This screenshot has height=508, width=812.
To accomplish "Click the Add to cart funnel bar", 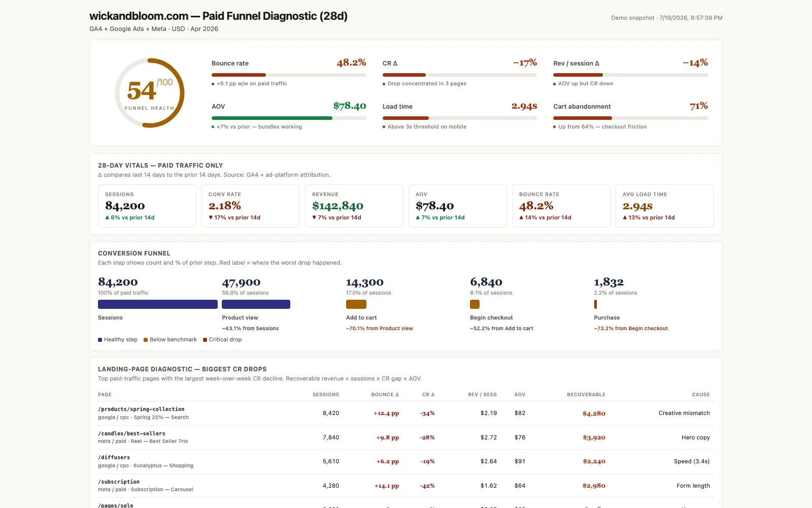I will (x=356, y=304).
